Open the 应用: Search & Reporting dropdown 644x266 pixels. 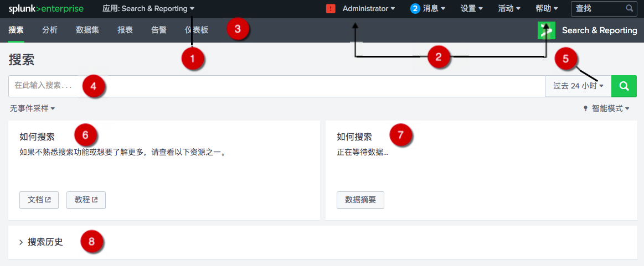(148, 9)
